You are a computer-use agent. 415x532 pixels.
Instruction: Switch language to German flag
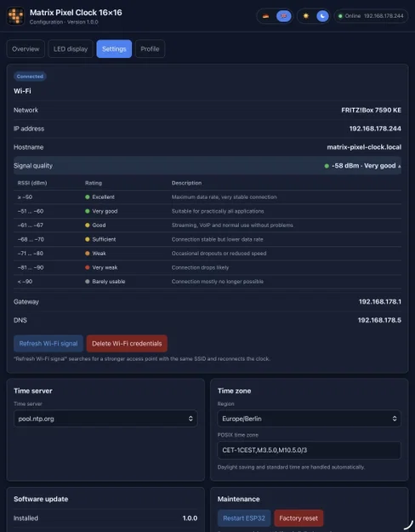coord(266,16)
